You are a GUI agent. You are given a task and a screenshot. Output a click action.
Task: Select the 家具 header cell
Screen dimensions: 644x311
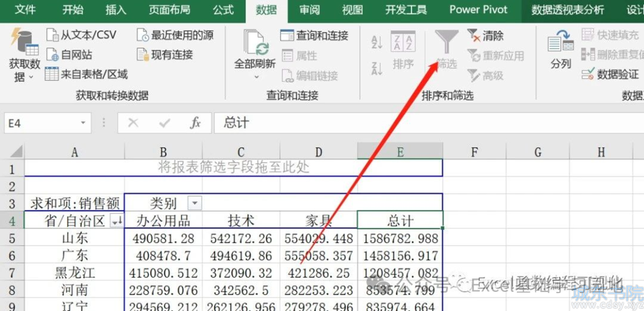point(318,220)
